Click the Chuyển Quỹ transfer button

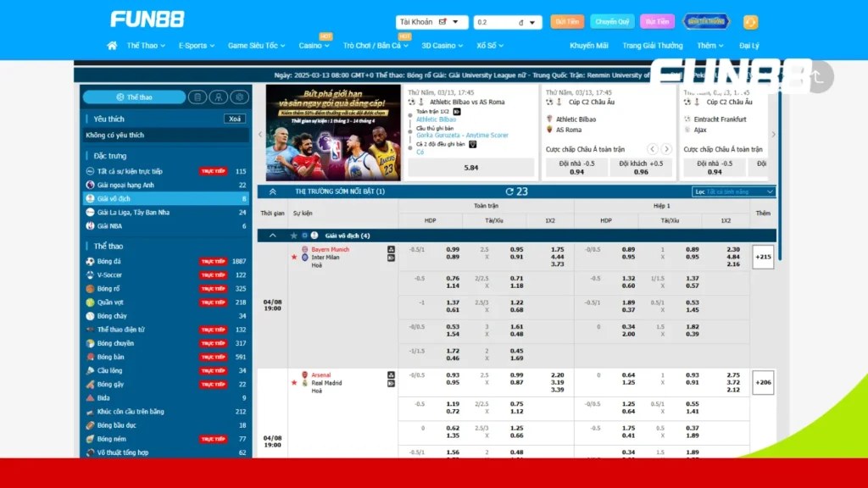click(612, 21)
